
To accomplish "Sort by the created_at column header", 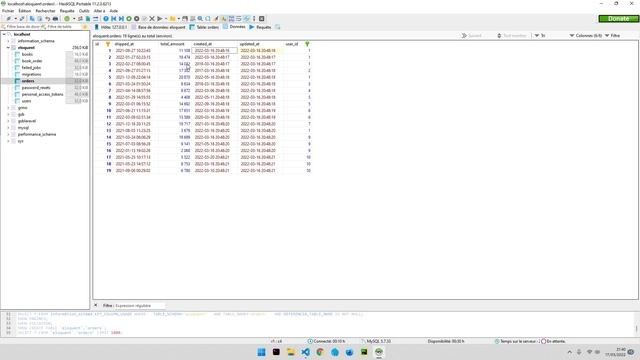I will coord(203,44).
